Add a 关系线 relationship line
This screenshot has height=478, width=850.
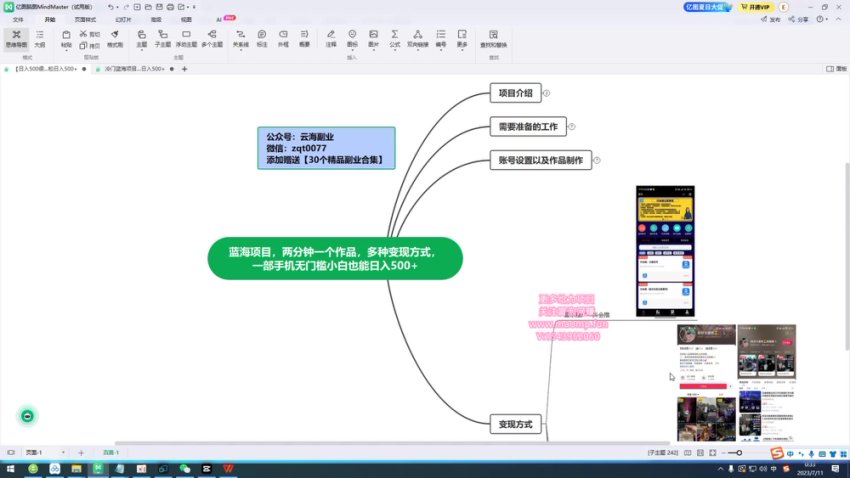[x=241, y=38]
